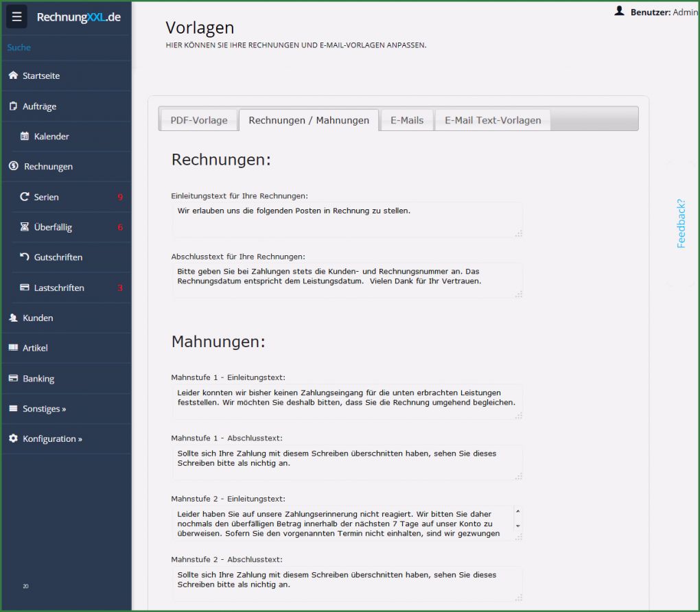Open Banking in the sidebar
The height and width of the screenshot is (612, 700).
[38, 379]
